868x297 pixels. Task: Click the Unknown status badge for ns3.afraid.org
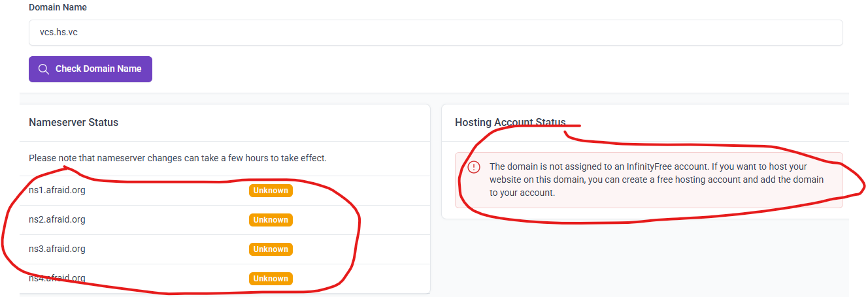(271, 249)
